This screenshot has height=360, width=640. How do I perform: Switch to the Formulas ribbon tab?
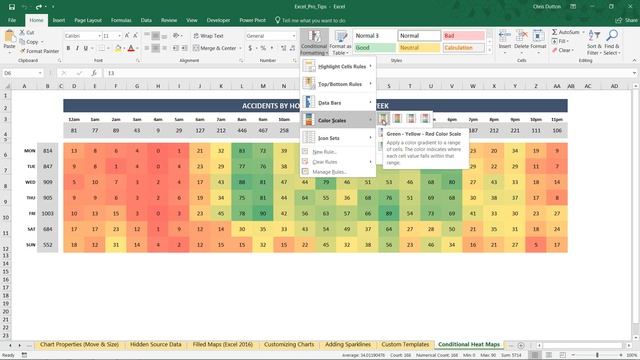point(121,20)
